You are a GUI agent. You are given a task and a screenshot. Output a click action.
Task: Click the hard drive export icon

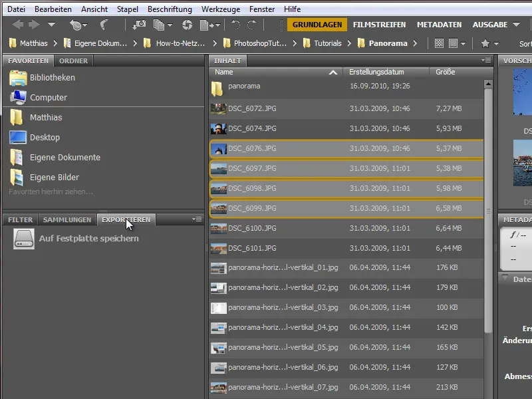tap(24, 239)
